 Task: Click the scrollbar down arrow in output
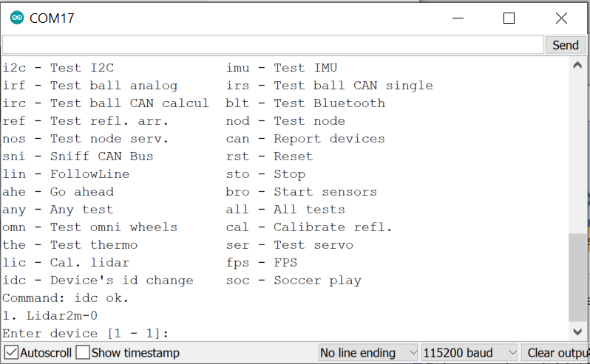click(x=578, y=332)
